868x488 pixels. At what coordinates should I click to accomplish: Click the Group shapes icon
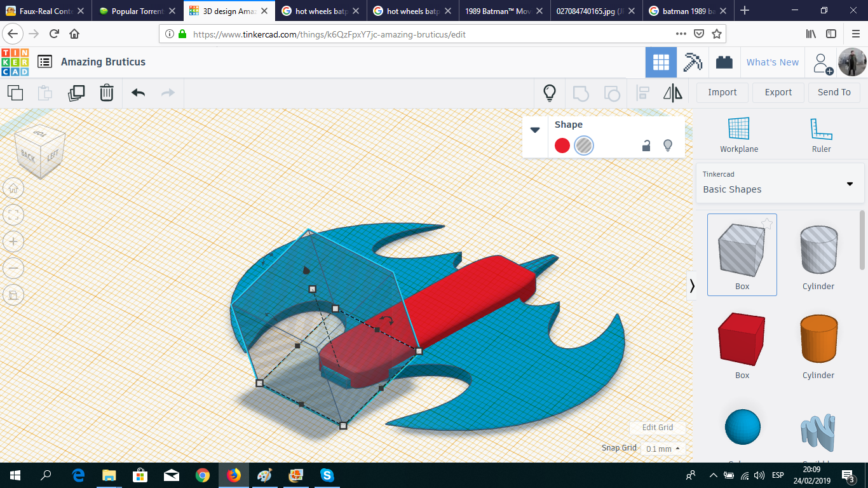point(581,93)
